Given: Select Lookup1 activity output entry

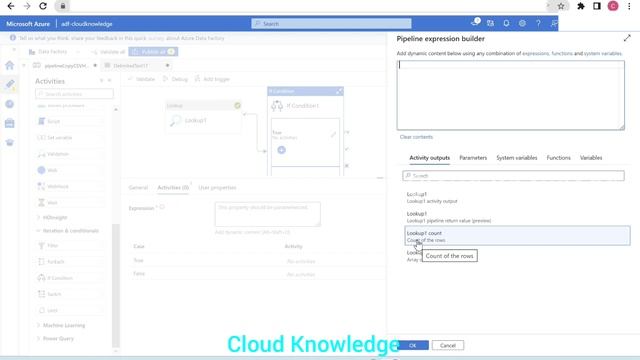Looking at the screenshot, I should click(x=517, y=197).
